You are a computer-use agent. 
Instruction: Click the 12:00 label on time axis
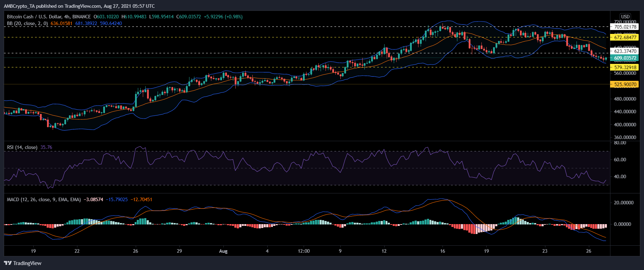click(304, 251)
